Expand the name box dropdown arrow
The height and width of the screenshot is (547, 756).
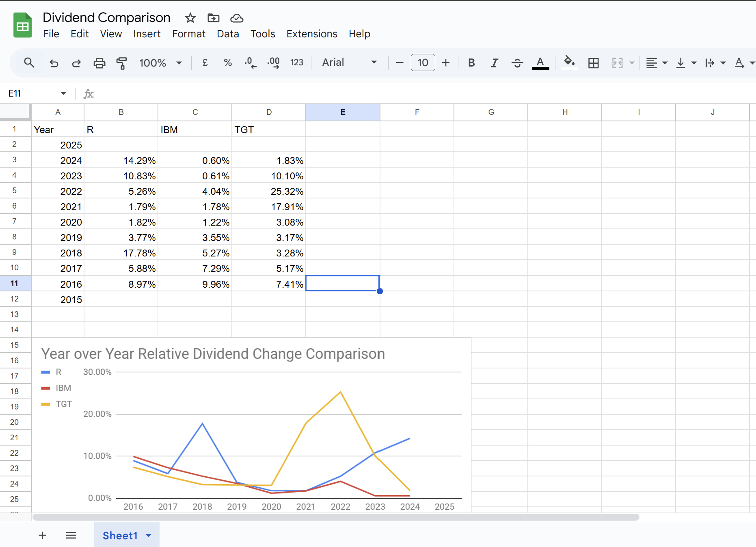[63, 93]
